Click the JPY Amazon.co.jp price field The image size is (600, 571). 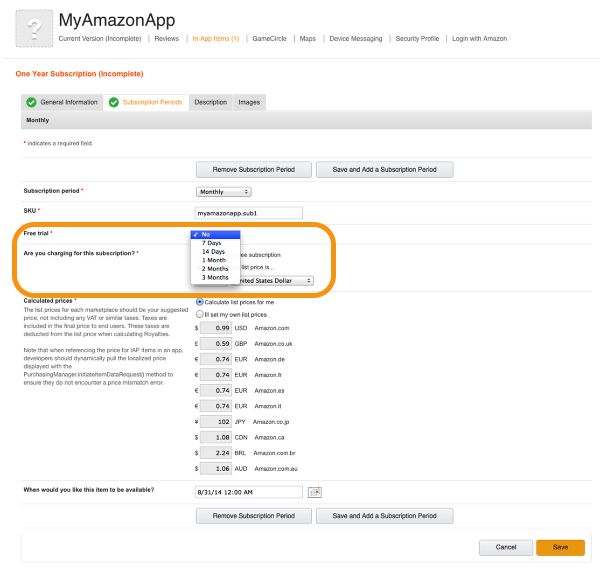(216, 422)
